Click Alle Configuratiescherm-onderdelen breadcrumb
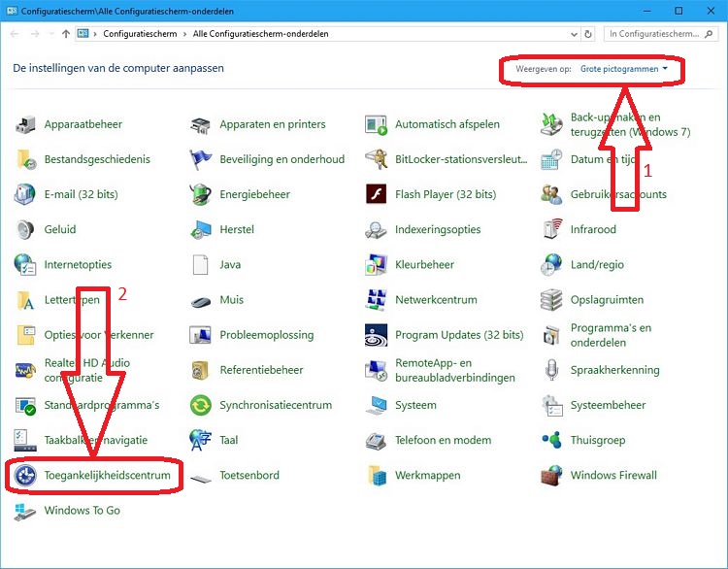728x569 pixels. pyautogui.click(x=260, y=34)
